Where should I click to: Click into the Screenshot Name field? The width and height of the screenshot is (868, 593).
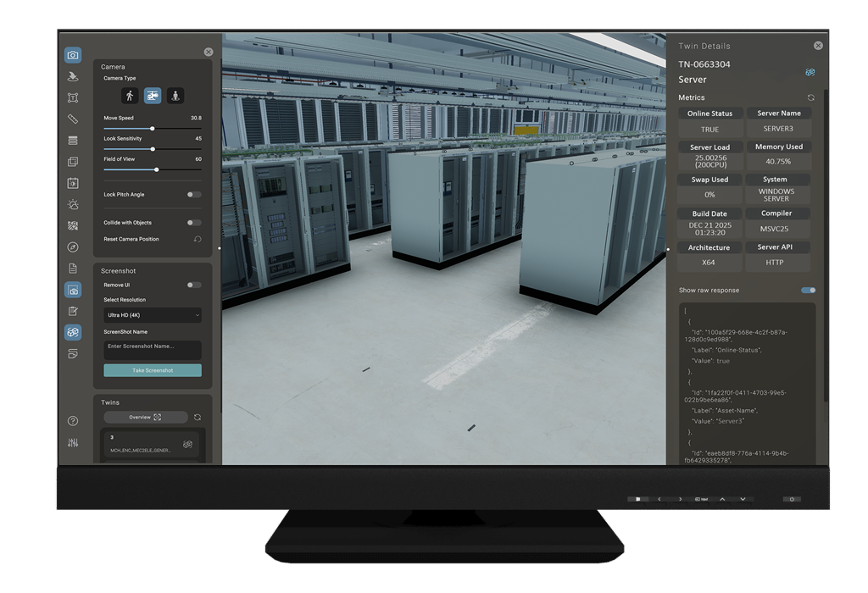153,346
